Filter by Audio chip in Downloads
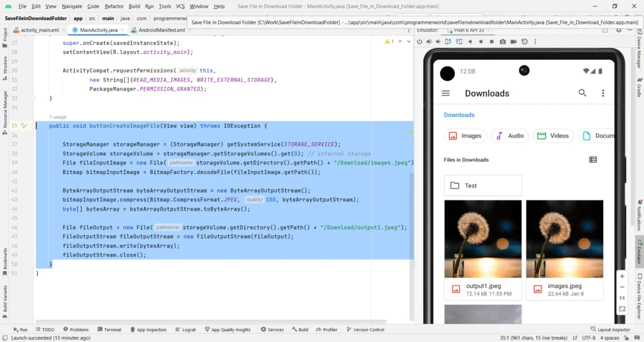 click(509, 136)
